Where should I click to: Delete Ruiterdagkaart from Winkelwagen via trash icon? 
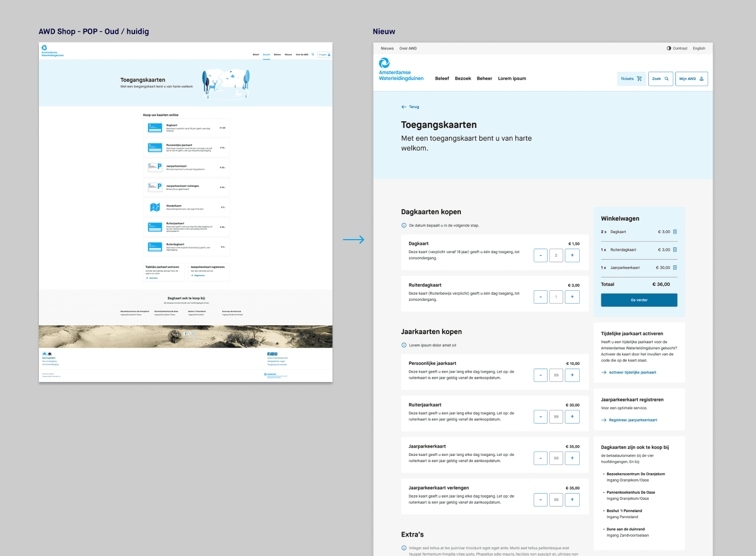pyautogui.click(x=675, y=250)
